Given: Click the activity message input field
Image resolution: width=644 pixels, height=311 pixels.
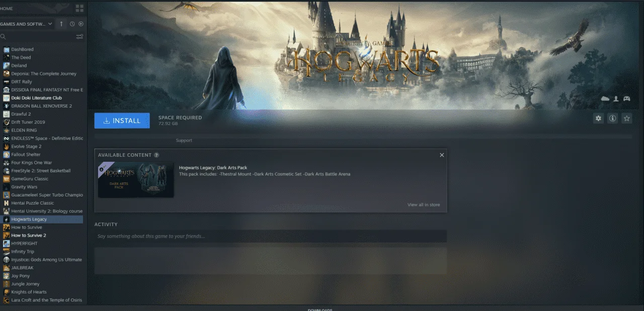Looking at the screenshot, I should tap(271, 236).
